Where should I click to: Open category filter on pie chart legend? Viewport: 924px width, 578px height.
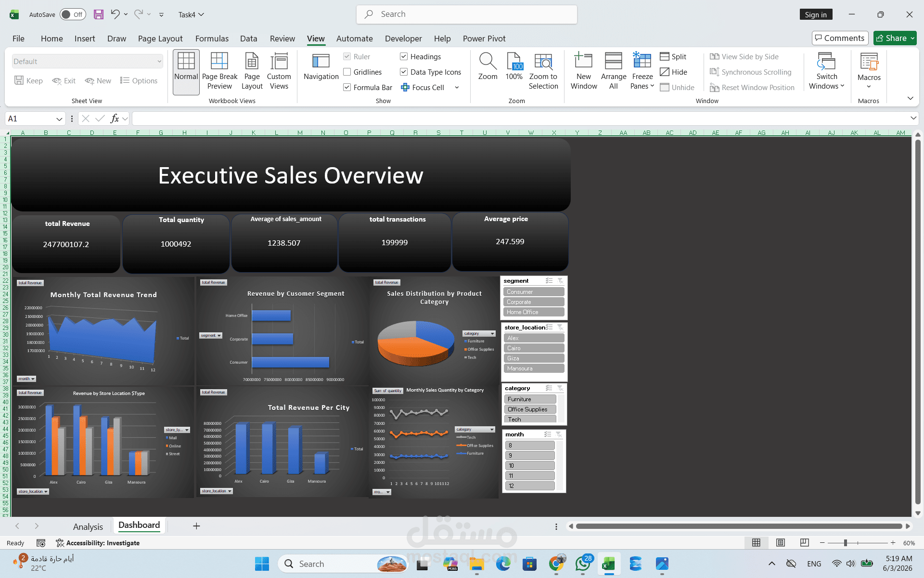pyautogui.click(x=479, y=333)
